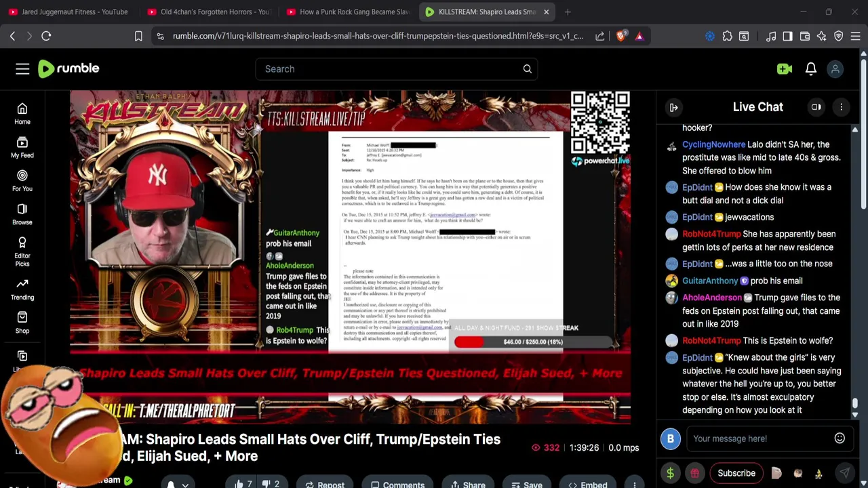Open For You in the sidebar
Viewport: 868px width, 488px height.
pos(22,180)
